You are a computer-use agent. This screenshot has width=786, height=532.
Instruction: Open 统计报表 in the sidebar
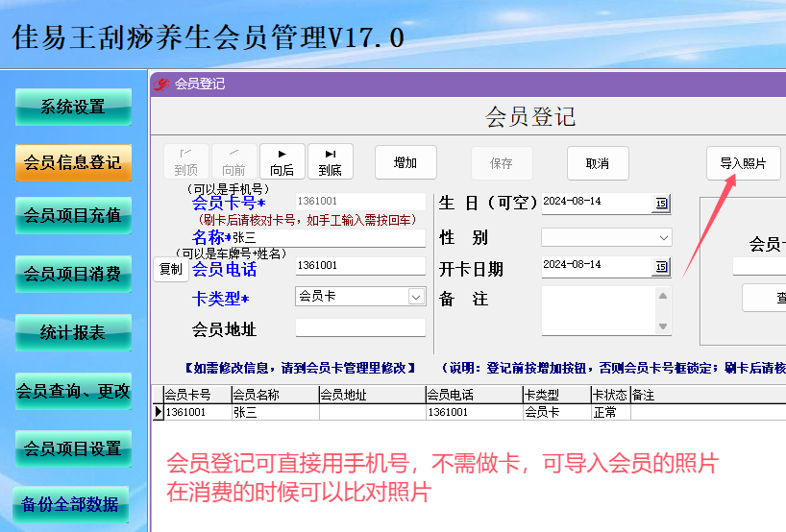tap(73, 332)
